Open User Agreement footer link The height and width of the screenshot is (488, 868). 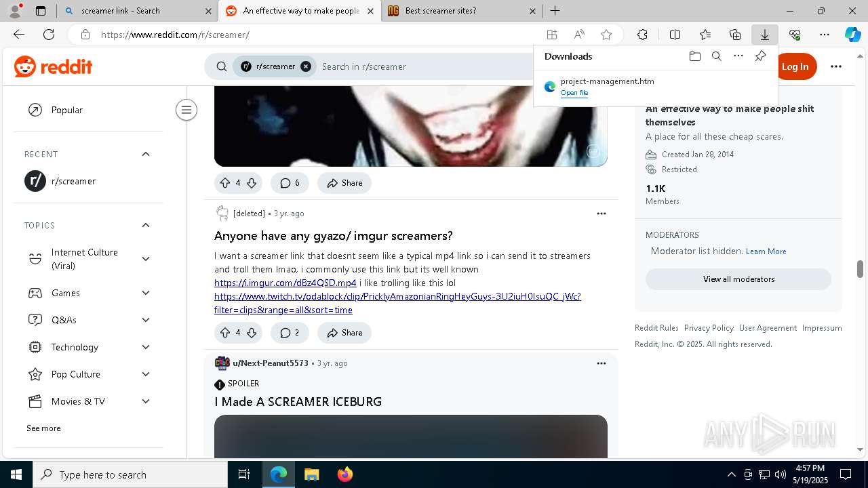pos(768,328)
